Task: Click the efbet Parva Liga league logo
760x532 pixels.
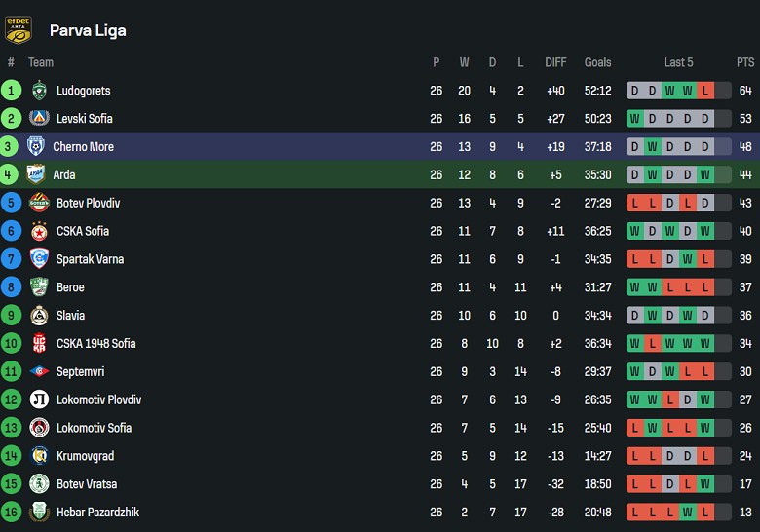Action: click(19, 29)
